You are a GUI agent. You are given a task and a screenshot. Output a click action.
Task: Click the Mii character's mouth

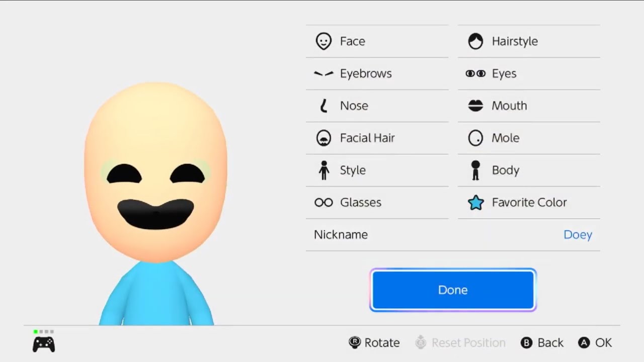click(x=155, y=215)
